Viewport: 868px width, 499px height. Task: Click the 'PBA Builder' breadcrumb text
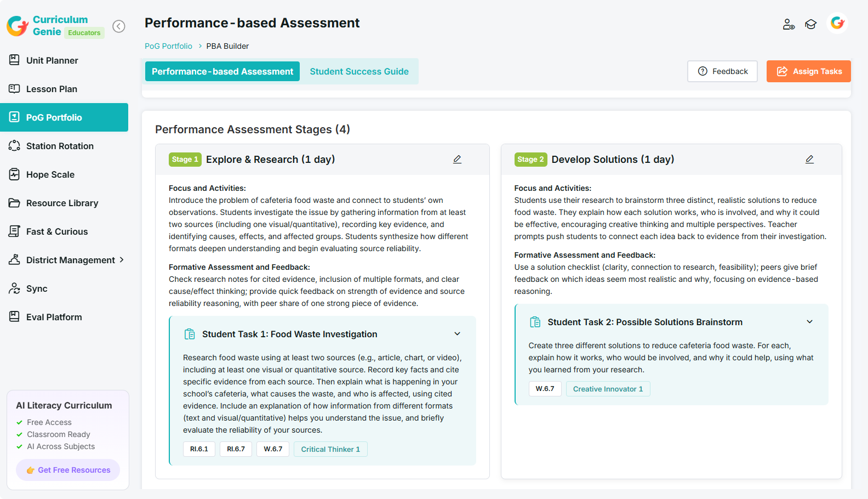pyautogui.click(x=227, y=46)
